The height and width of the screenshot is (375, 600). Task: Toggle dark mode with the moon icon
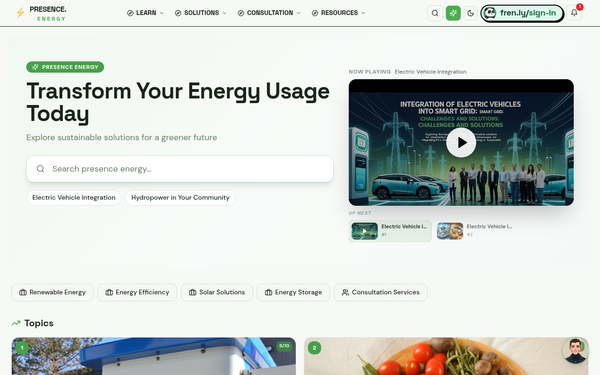[470, 13]
